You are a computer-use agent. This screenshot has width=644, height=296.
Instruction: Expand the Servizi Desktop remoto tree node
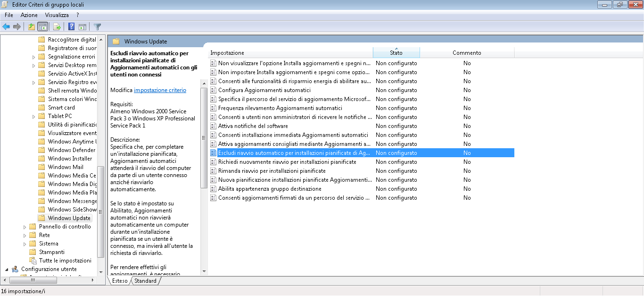[x=34, y=65]
